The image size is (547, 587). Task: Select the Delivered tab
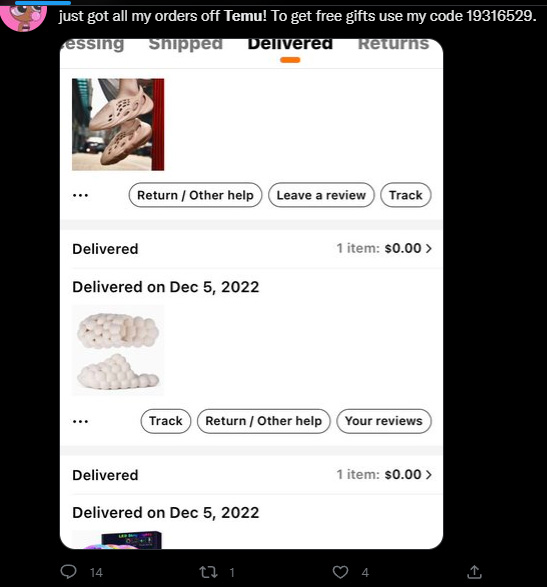pos(290,44)
